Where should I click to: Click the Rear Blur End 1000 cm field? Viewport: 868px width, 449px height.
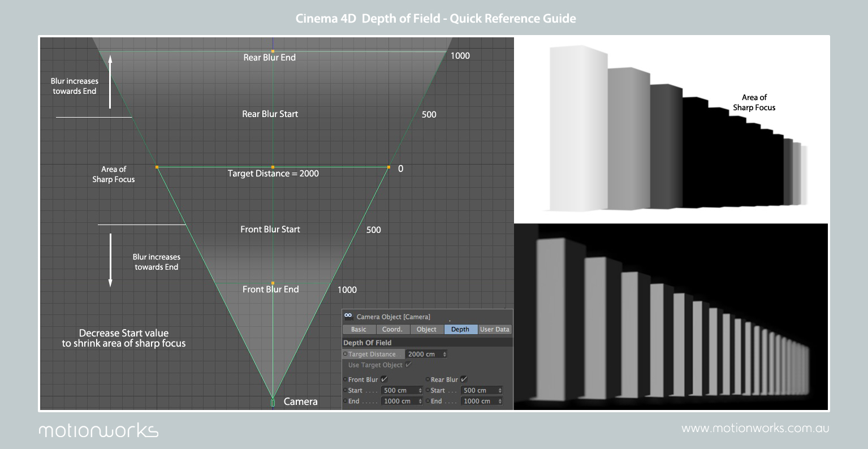click(482, 401)
